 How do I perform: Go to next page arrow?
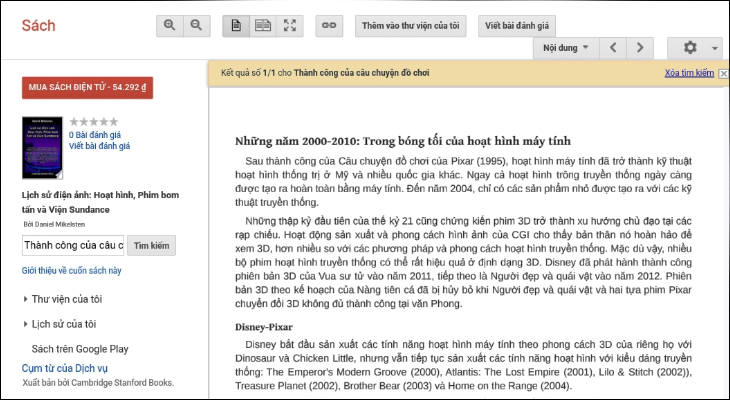click(x=640, y=47)
